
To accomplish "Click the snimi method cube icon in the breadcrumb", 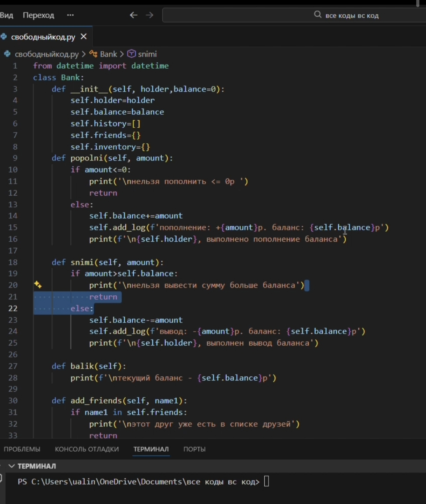I will (131, 54).
